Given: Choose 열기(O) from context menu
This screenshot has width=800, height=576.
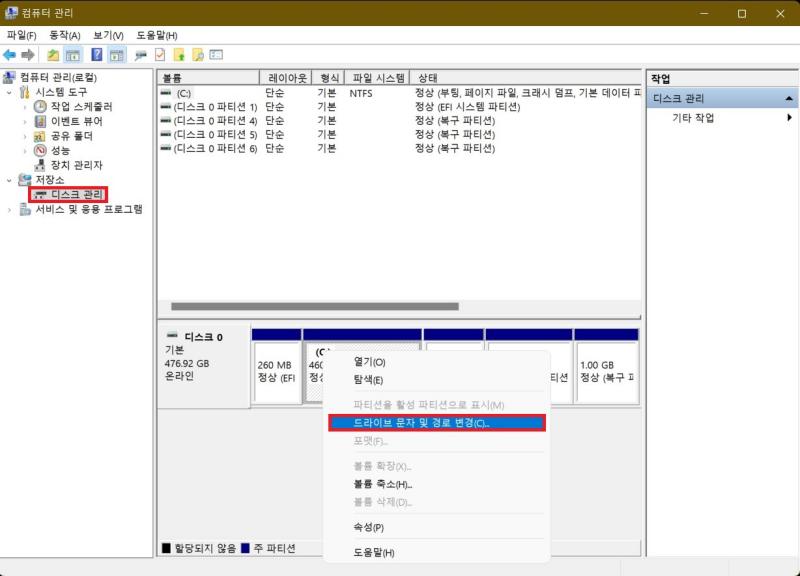Looking at the screenshot, I should pos(437,362).
